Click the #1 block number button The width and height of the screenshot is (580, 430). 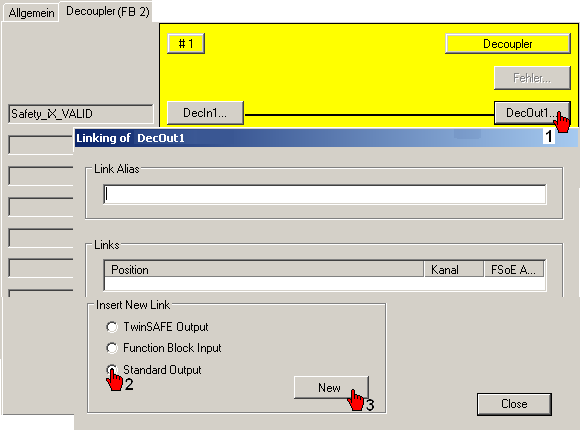tap(186, 44)
